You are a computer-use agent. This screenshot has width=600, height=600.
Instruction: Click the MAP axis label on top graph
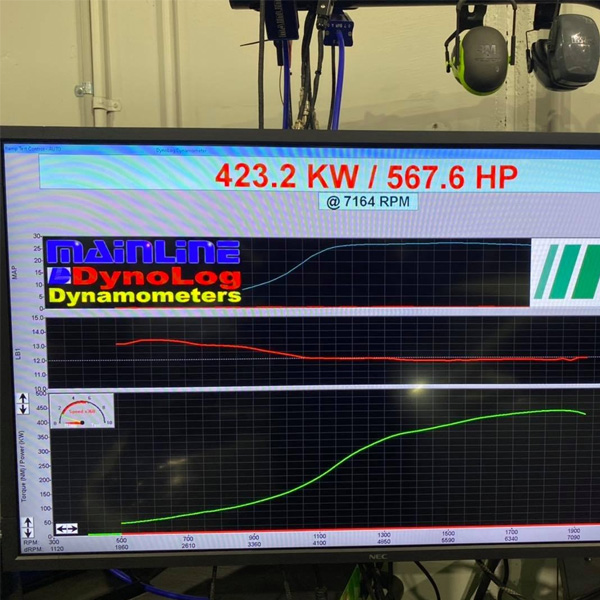16,270
